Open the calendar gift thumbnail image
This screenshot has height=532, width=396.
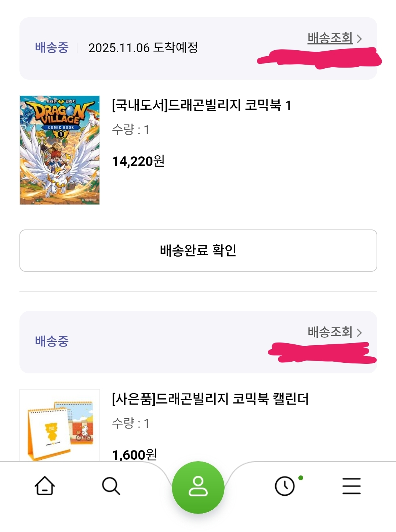60,425
